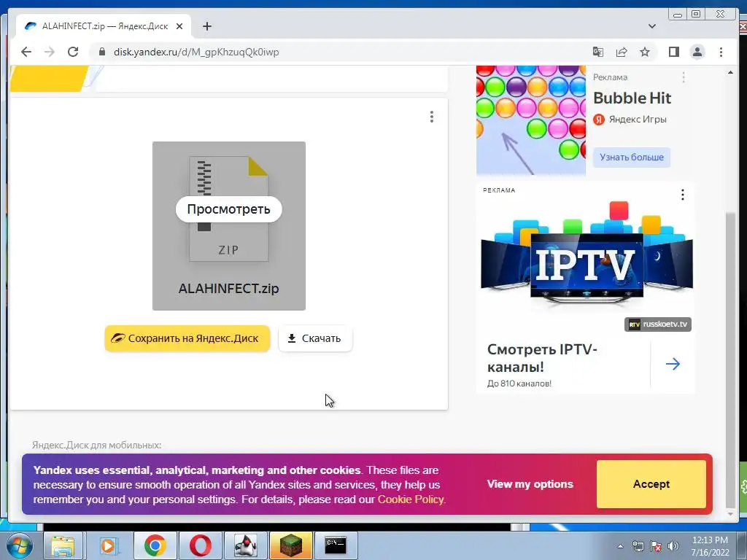Go back with the browser back arrow
Image resolution: width=747 pixels, height=560 pixels.
coord(26,52)
